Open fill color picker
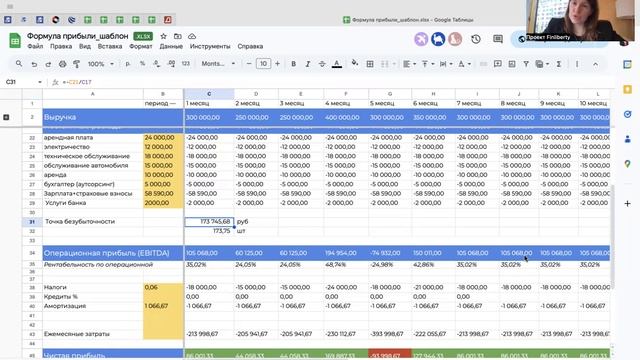 tap(355, 64)
